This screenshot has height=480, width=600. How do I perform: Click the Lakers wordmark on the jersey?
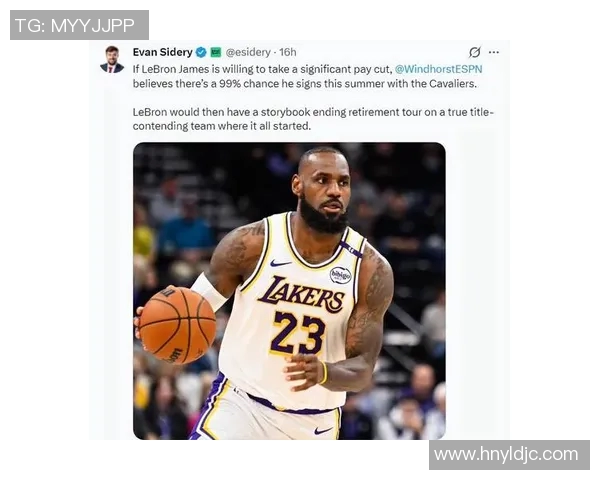tap(301, 295)
